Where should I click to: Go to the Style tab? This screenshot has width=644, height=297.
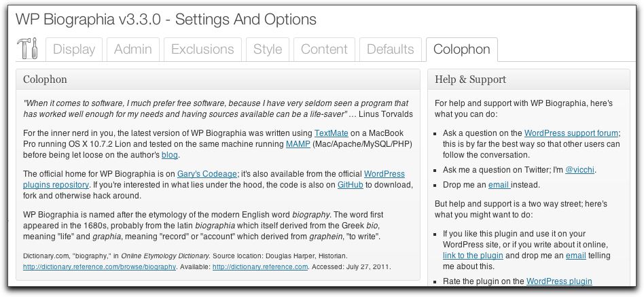pos(268,49)
